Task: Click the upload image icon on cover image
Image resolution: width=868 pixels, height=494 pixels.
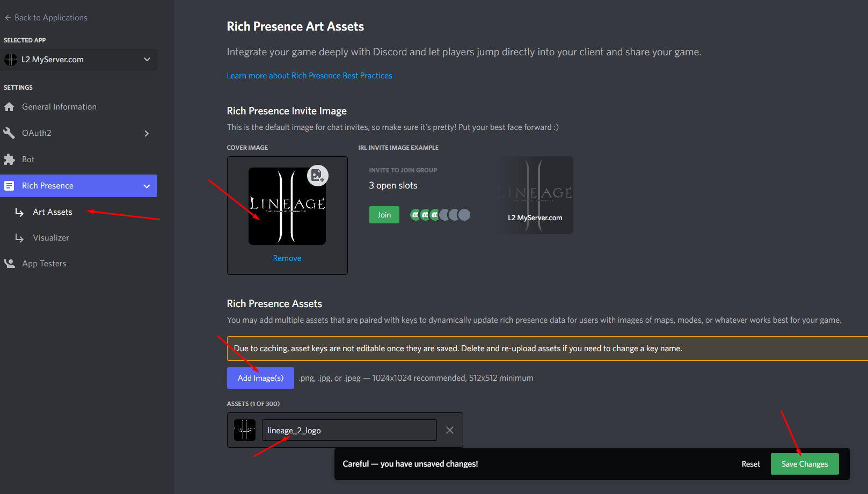Action: tap(317, 176)
